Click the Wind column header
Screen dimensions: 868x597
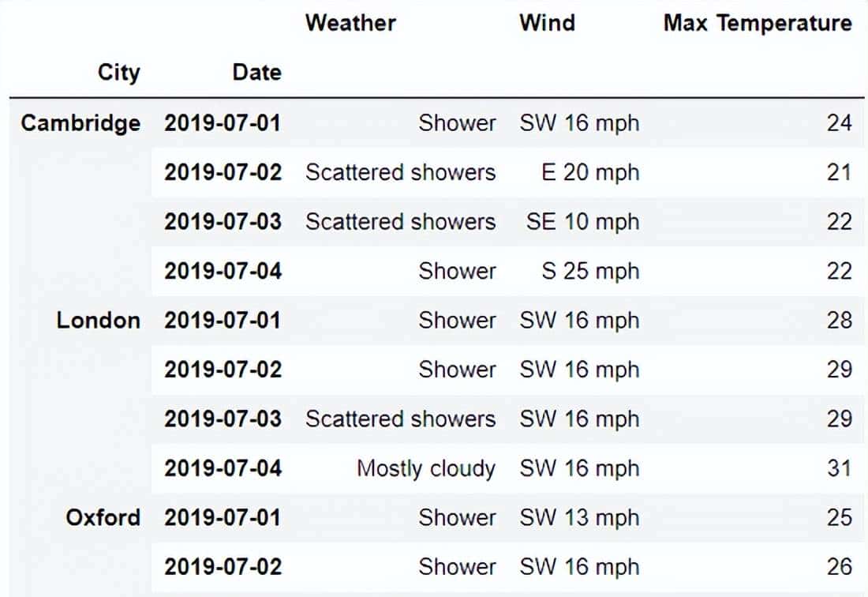click(x=547, y=22)
